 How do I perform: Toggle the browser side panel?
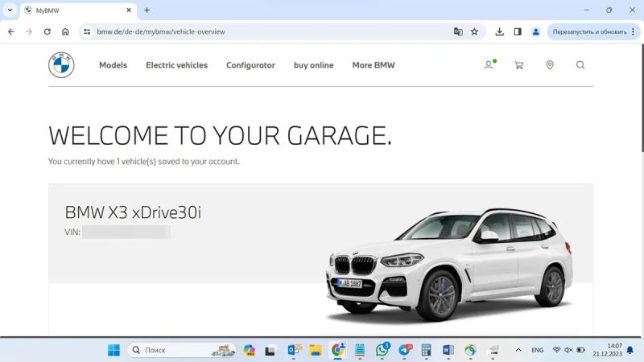point(518,31)
